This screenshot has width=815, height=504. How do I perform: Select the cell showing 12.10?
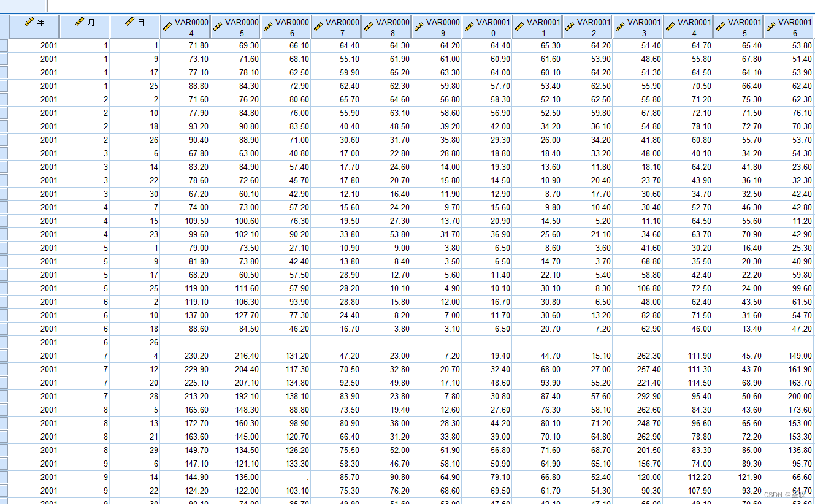[x=336, y=194]
